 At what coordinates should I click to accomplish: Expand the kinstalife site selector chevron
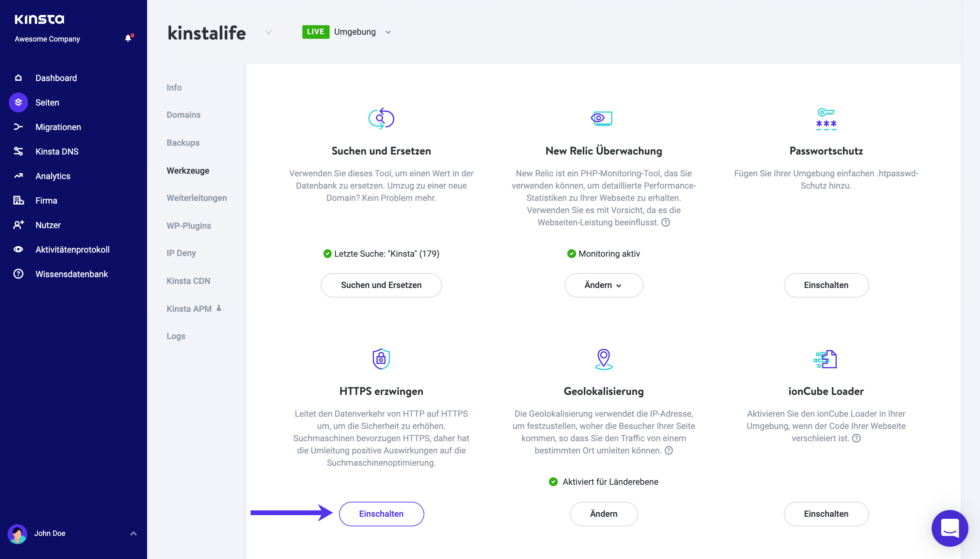click(268, 32)
